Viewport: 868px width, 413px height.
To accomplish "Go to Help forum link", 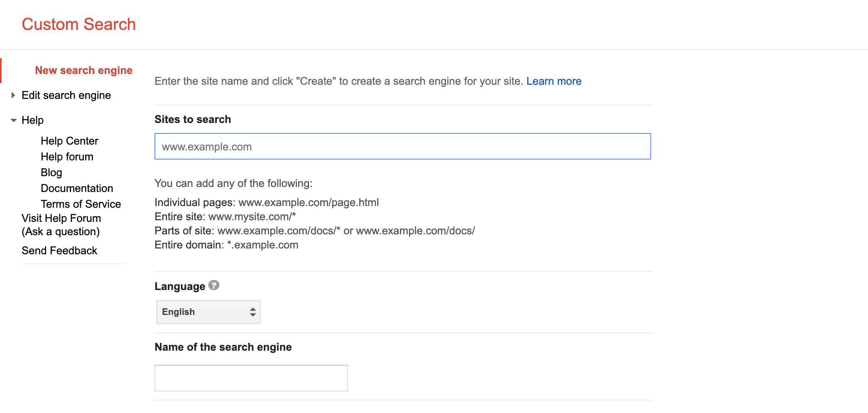I will pos(67,157).
